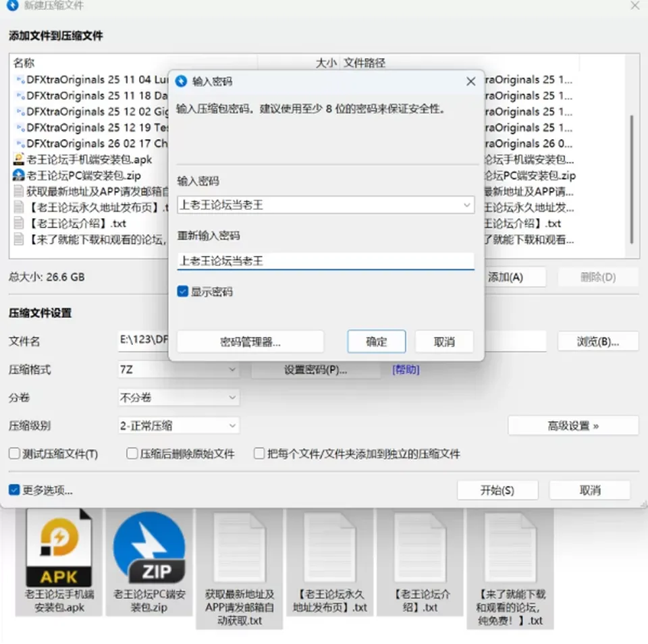Screen dimensions: 648x644
Task: Click the 开始(S) button
Action: [497, 490]
